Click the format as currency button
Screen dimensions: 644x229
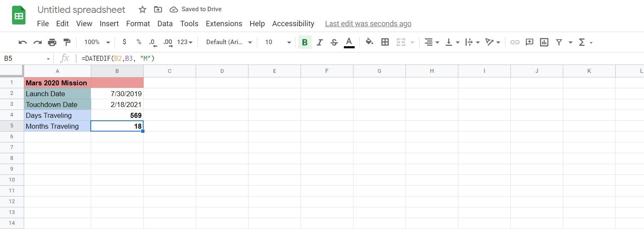(124, 42)
